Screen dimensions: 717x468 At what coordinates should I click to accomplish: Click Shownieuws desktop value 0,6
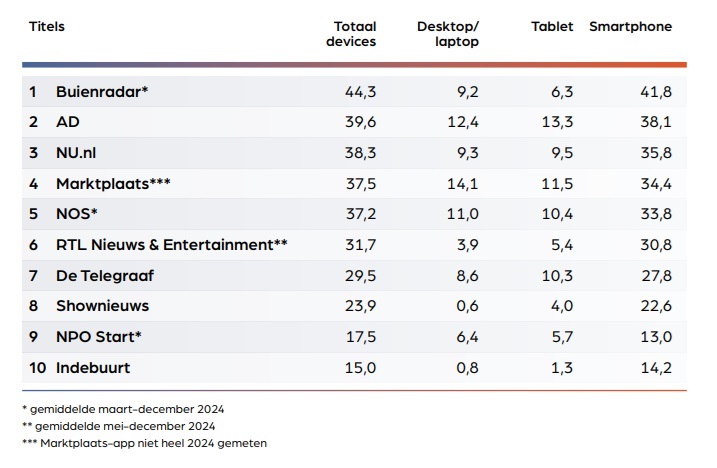click(467, 306)
